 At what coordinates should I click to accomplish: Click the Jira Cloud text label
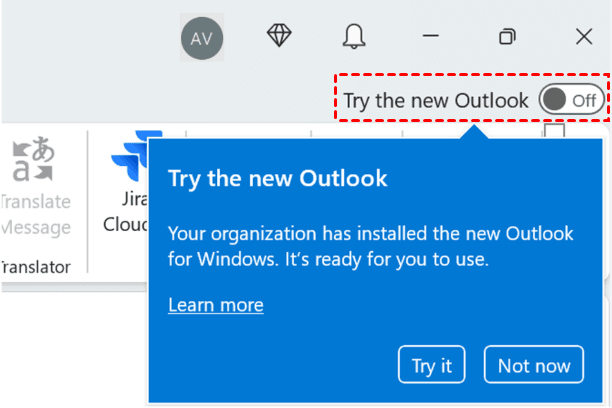tap(126, 212)
